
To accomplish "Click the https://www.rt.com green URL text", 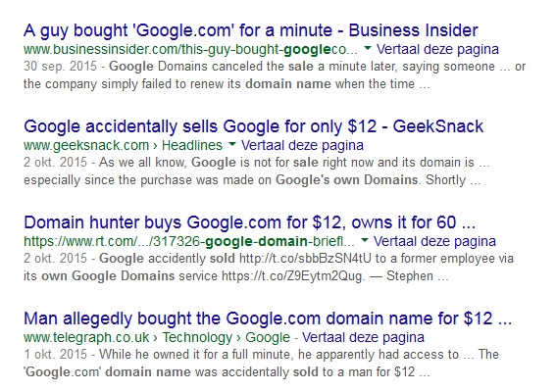I will coord(189,241).
